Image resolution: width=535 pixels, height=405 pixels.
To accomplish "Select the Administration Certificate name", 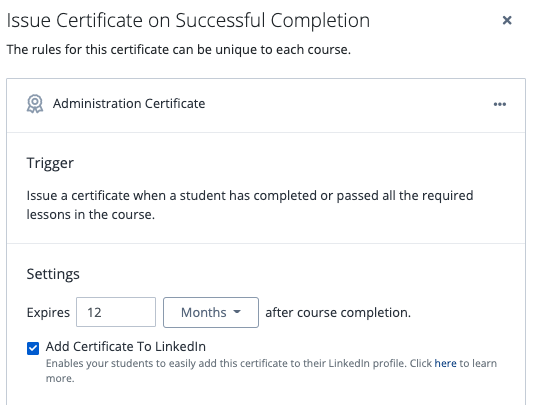I will pos(129,104).
